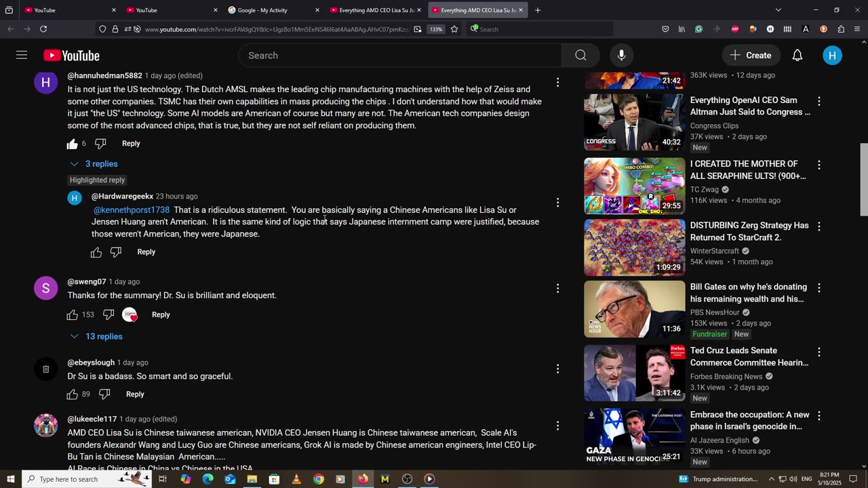Open the @Hardwaregeekx channel name link
This screenshot has width=868, height=488.
[122, 197]
